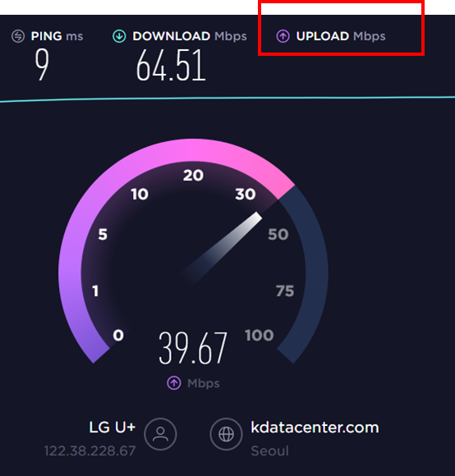
Task: Click the IP address 122.38.228.67
Action: click(x=90, y=451)
